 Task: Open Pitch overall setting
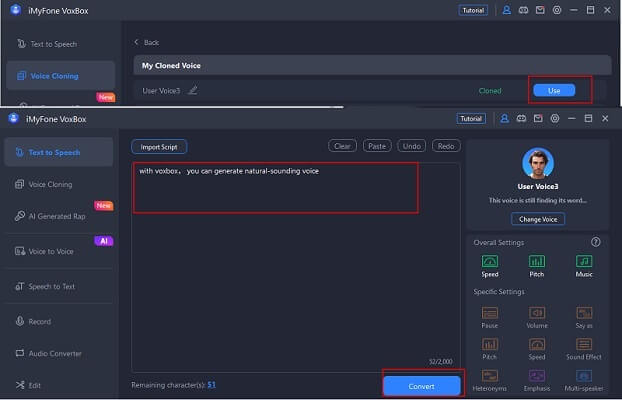pyautogui.click(x=537, y=266)
